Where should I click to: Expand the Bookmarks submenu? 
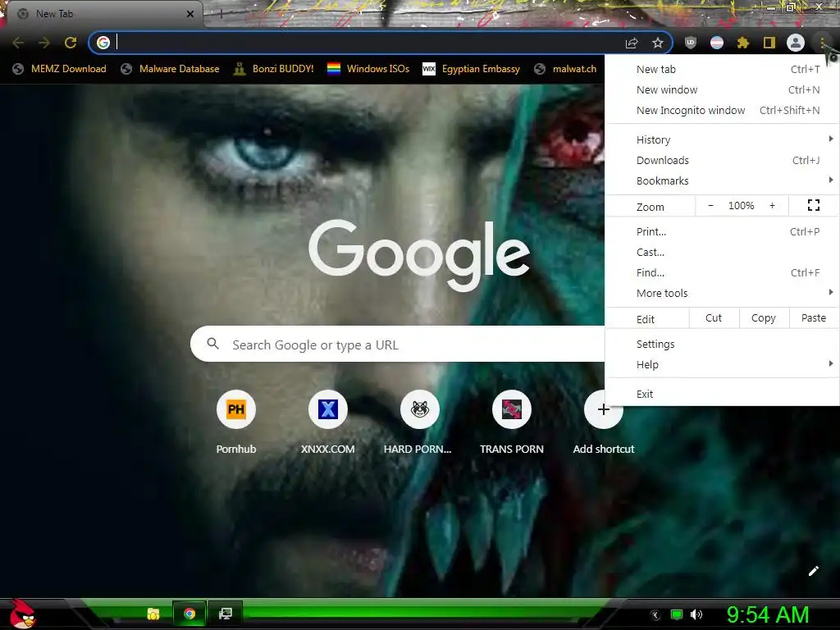(723, 180)
